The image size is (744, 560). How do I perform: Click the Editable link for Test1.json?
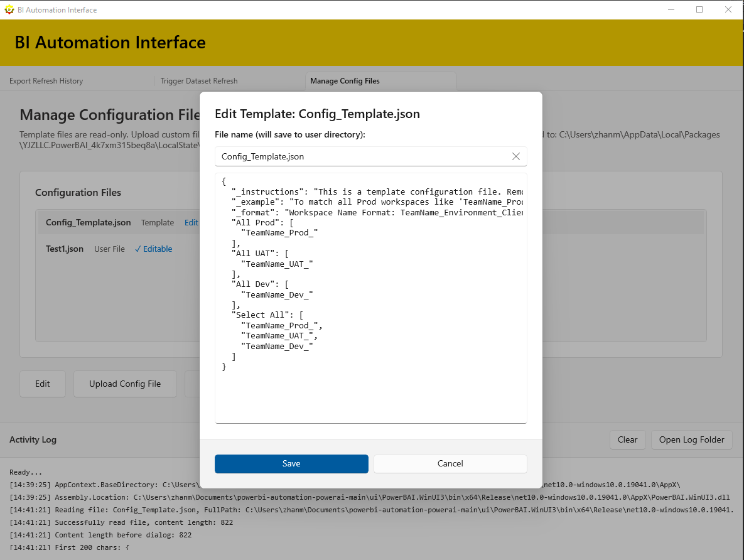click(x=156, y=249)
